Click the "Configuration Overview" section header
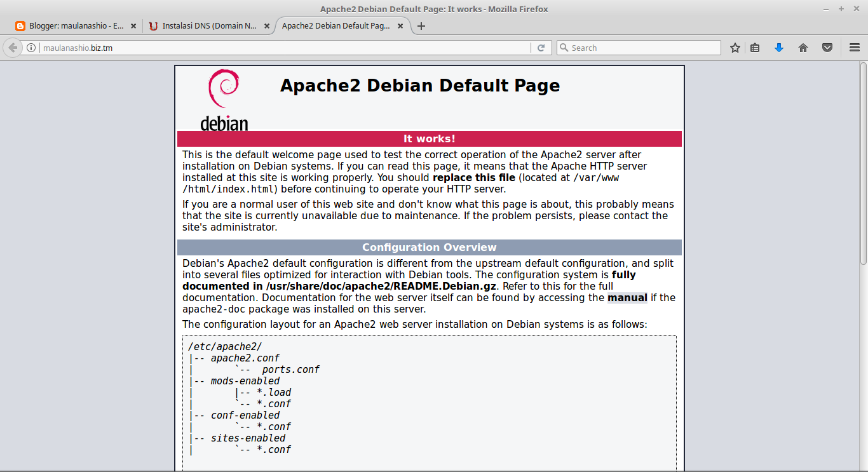This screenshot has height=472, width=868. point(430,248)
